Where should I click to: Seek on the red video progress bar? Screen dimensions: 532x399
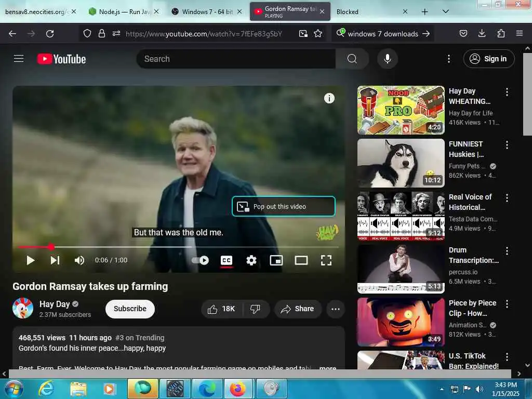178,247
